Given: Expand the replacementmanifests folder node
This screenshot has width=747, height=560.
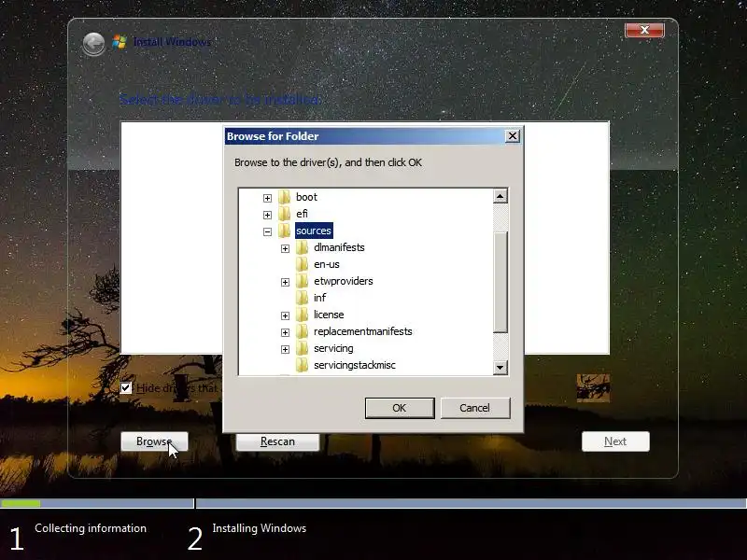Looking at the screenshot, I should [285, 332].
